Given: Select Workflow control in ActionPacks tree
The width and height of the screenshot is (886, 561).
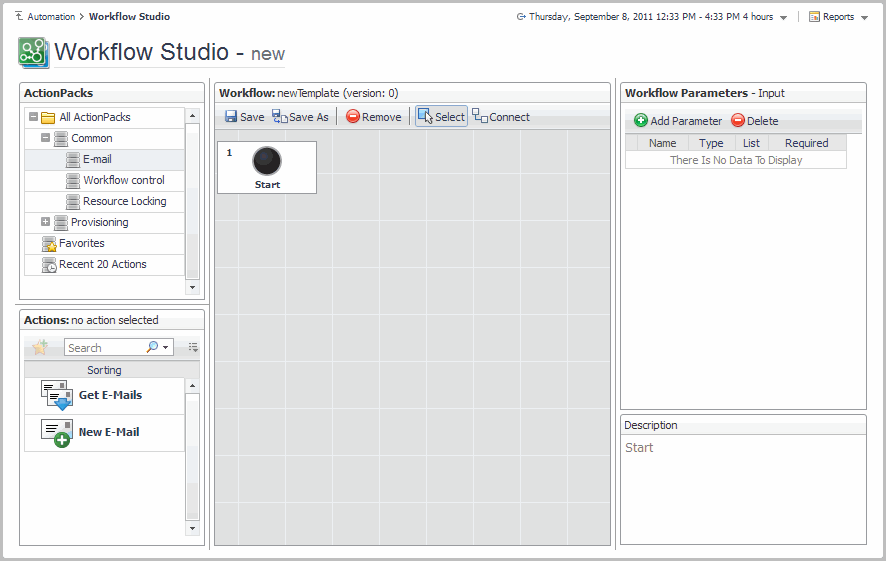Looking at the screenshot, I should click(x=124, y=180).
